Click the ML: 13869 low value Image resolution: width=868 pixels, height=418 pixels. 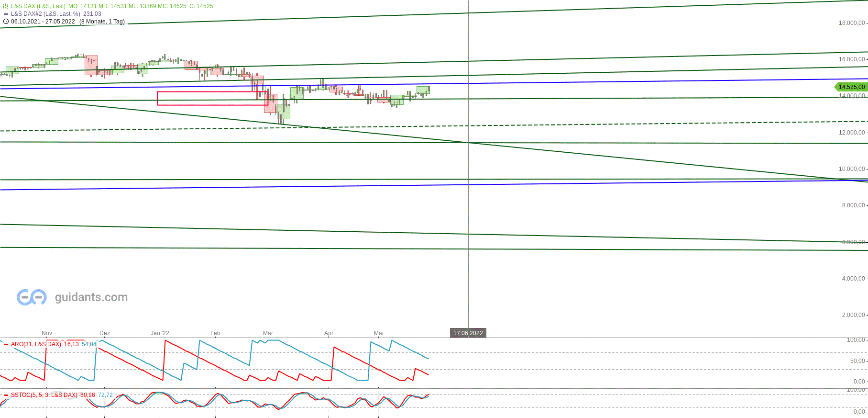point(143,6)
